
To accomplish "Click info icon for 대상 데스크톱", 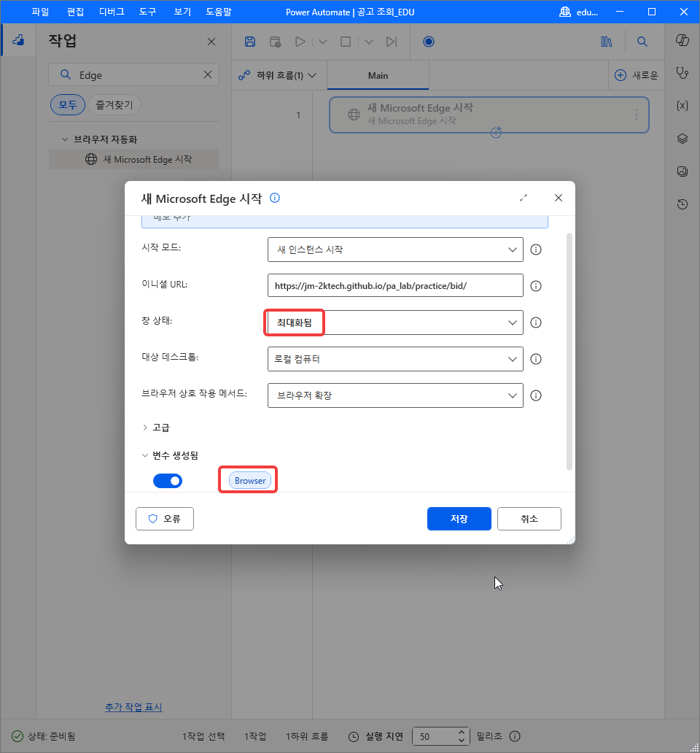I will coord(536,359).
